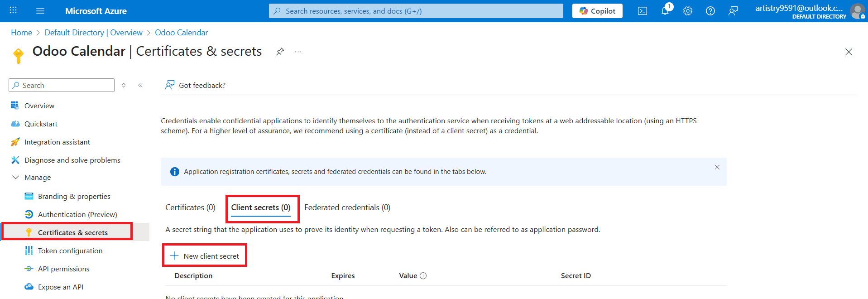Viewport: 868px width, 299px height.
Task: Open account avatar menu
Action: point(857,11)
